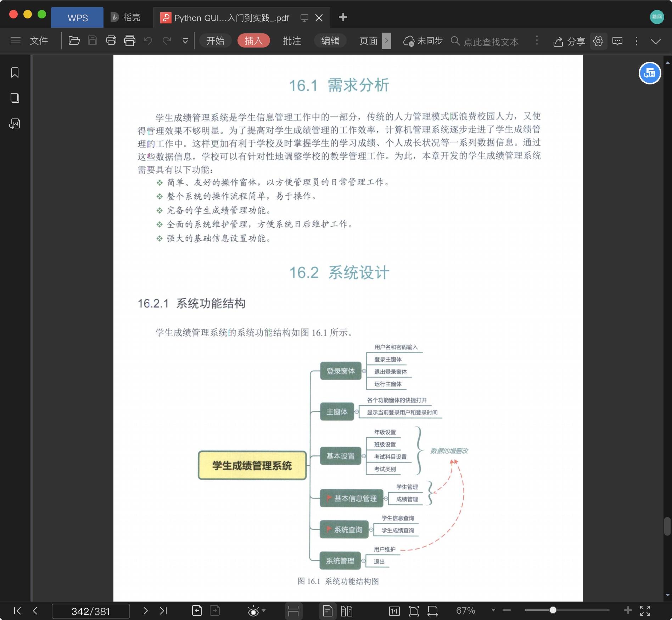Set zoom to actual size 1:1

(x=394, y=611)
